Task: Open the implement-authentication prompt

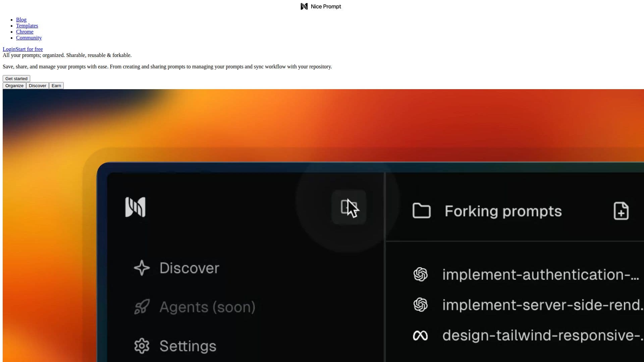Action: click(x=541, y=275)
